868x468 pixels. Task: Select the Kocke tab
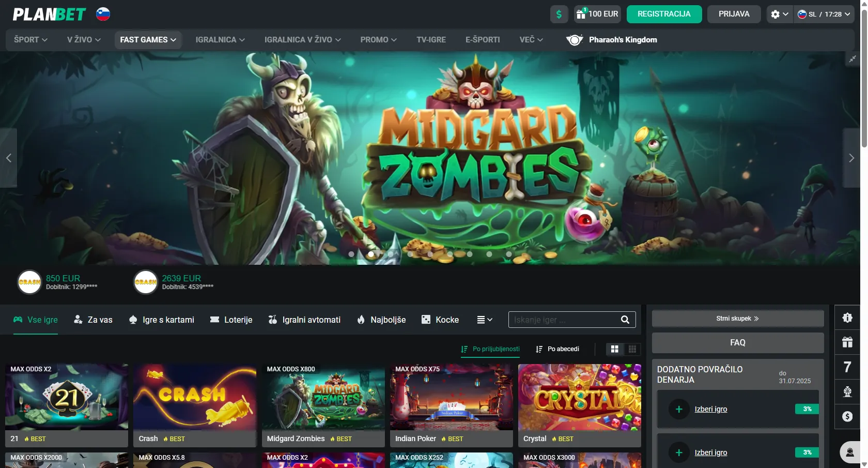click(x=440, y=320)
